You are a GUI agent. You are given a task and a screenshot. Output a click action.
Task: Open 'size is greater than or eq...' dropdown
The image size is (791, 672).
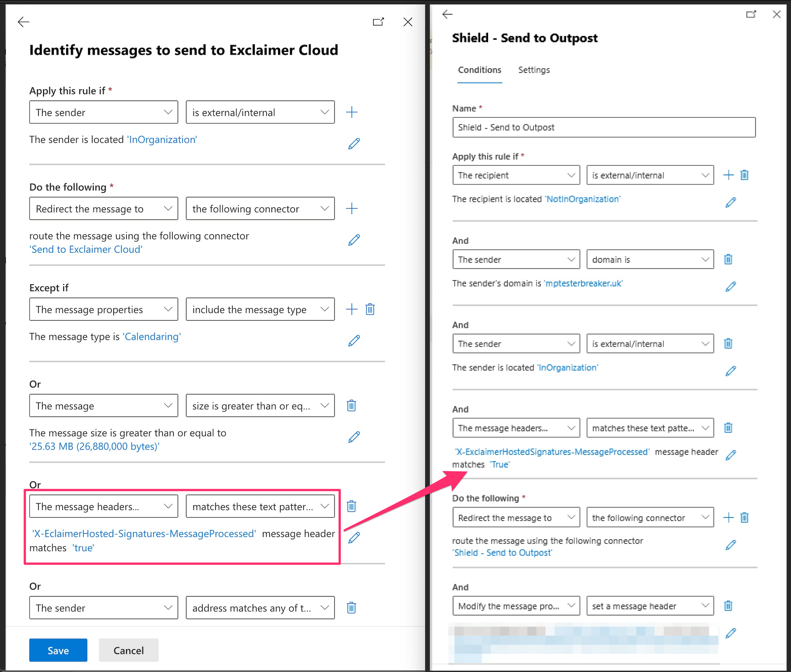pos(260,405)
